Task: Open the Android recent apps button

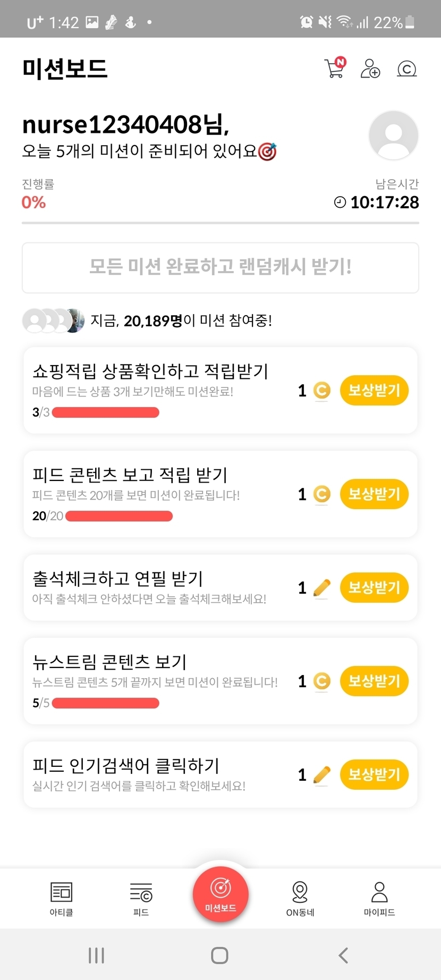Action: pos(96,955)
